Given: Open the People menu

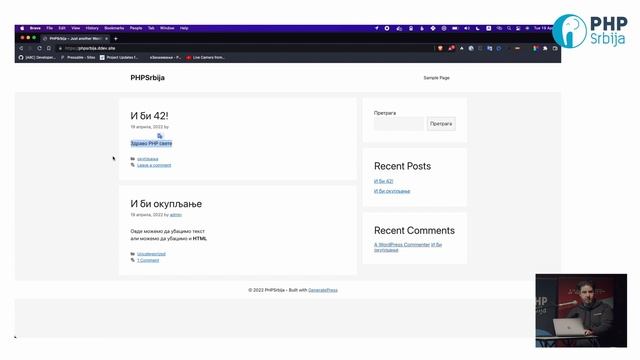Looking at the screenshot, I should click(x=136, y=28).
